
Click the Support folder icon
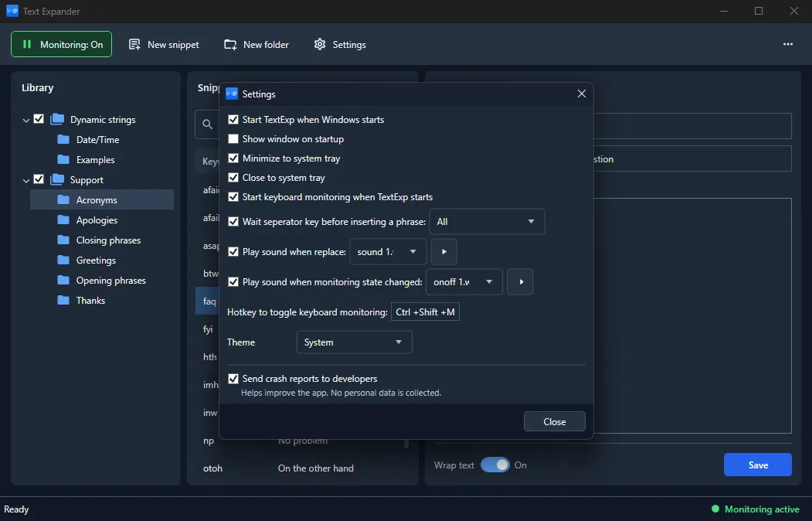pos(57,179)
